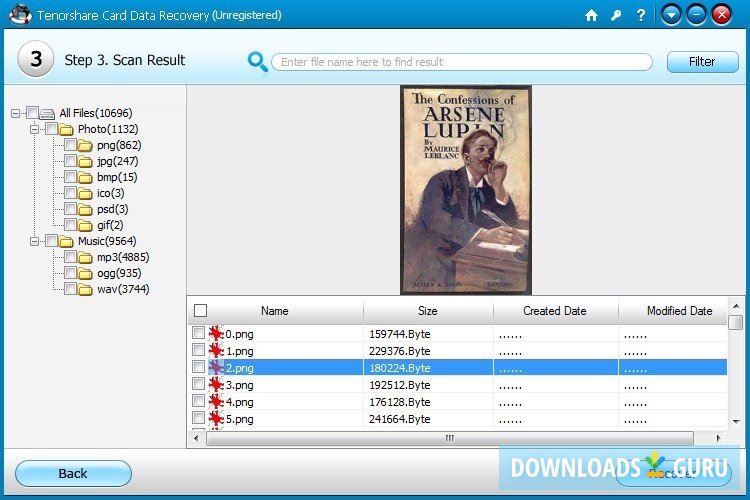The width and height of the screenshot is (750, 500).
Task: Open the Filter options
Action: click(x=702, y=62)
